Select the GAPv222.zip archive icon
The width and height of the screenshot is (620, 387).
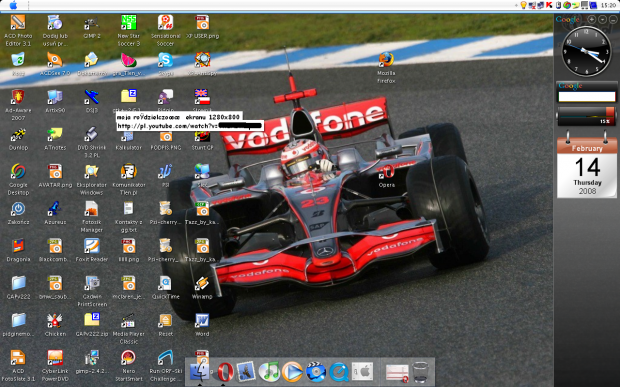pos(92,325)
